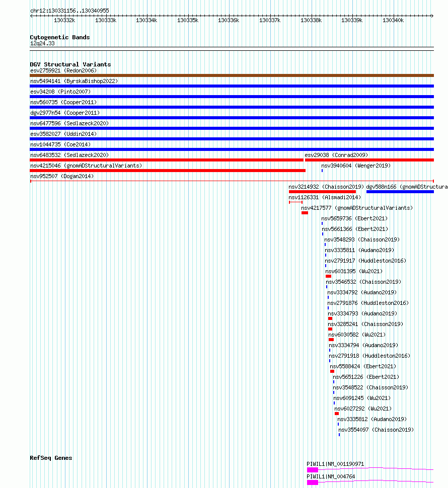Viewport: 448px width, 488px height.
Task: Select nsv1126331 (Alsmadi2014) label
Action: [x=325, y=198]
